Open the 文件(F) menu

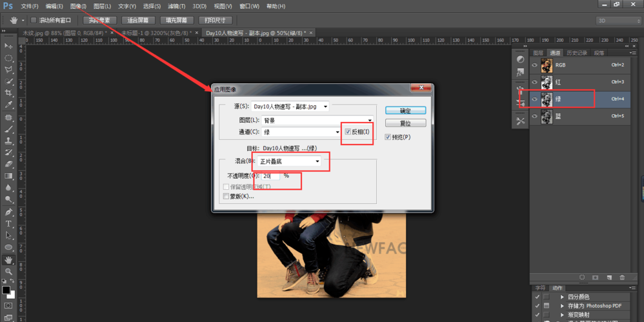click(30, 6)
